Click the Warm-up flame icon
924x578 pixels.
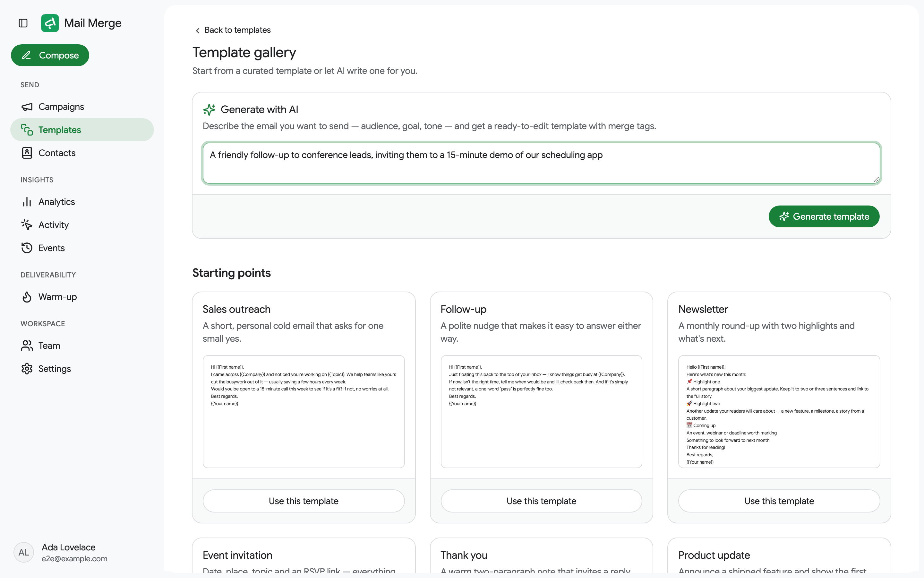pos(27,297)
